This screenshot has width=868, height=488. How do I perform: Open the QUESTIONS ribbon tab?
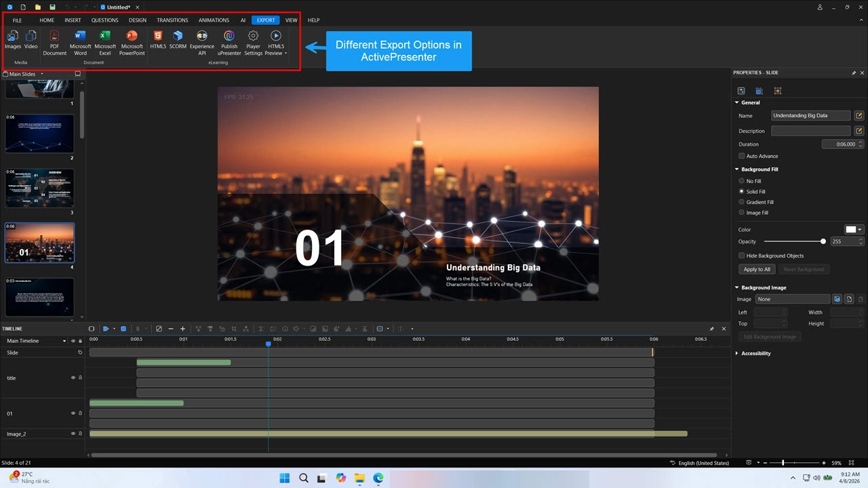coord(104,20)
